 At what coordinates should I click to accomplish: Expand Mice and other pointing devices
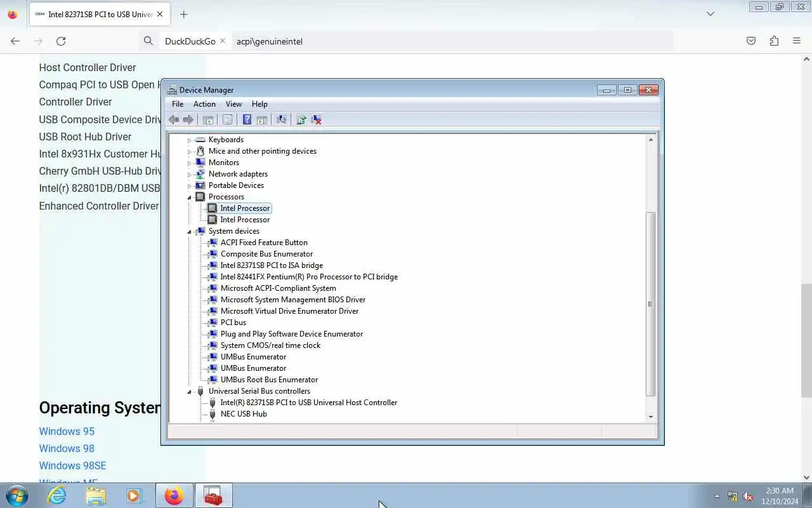[189, 151]
